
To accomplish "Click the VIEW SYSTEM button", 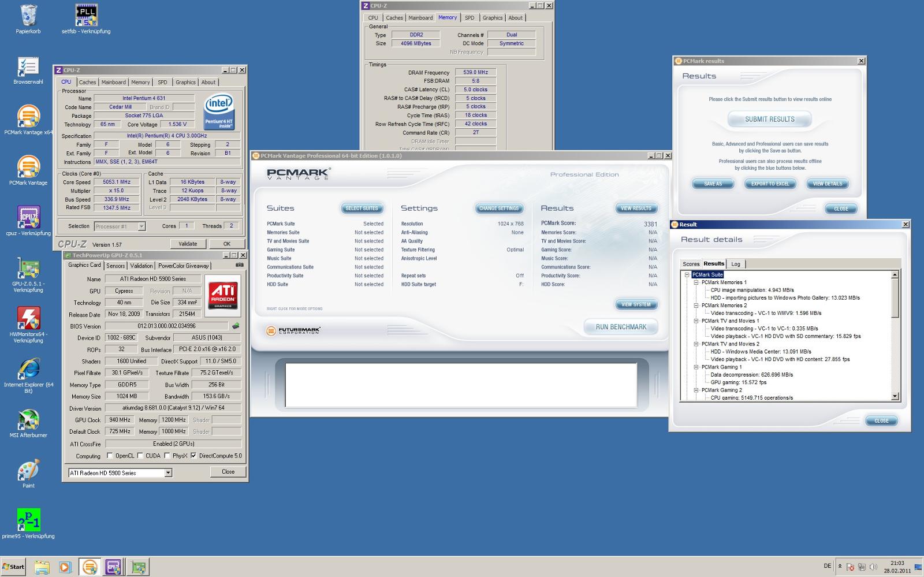I will point(636,304).
